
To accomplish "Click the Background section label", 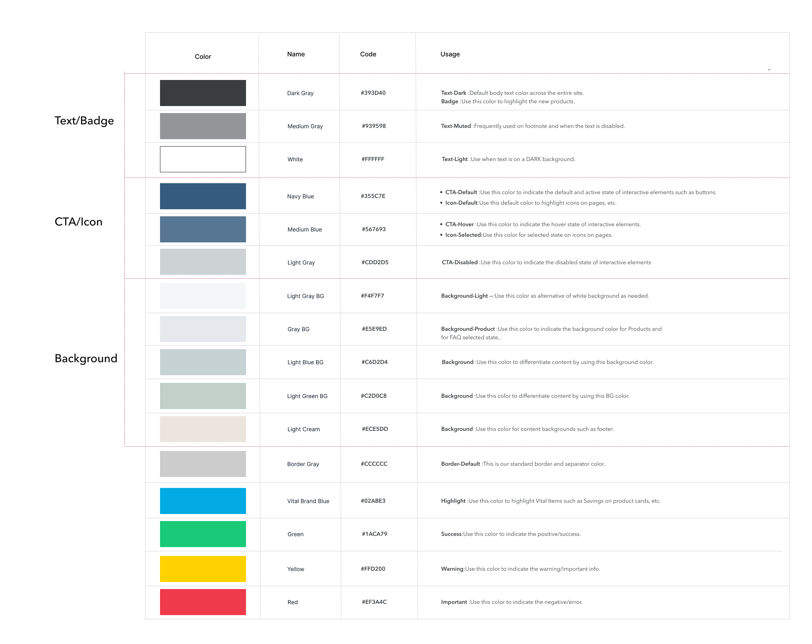I will coord(86,358).
